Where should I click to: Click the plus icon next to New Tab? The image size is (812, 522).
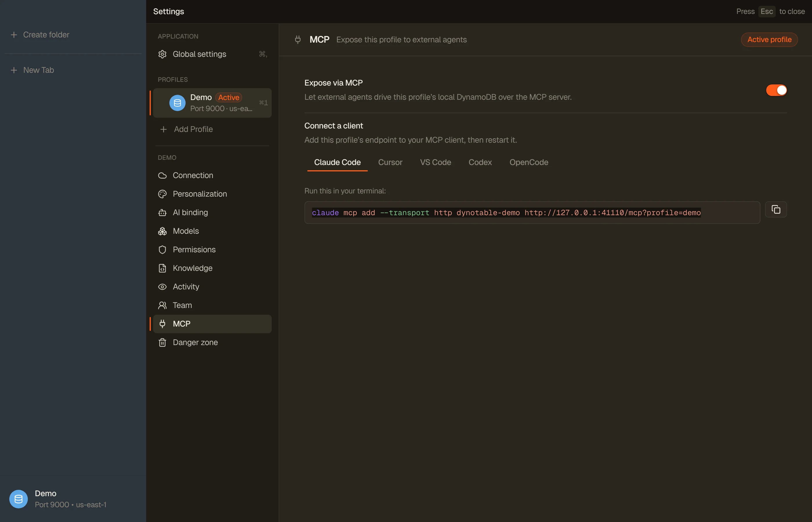point(14,70)
